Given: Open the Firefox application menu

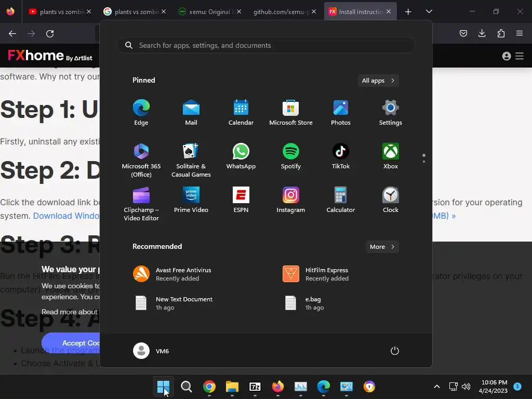Looking at the screenshot, I should pyautogui.click(x=520, y=33).
